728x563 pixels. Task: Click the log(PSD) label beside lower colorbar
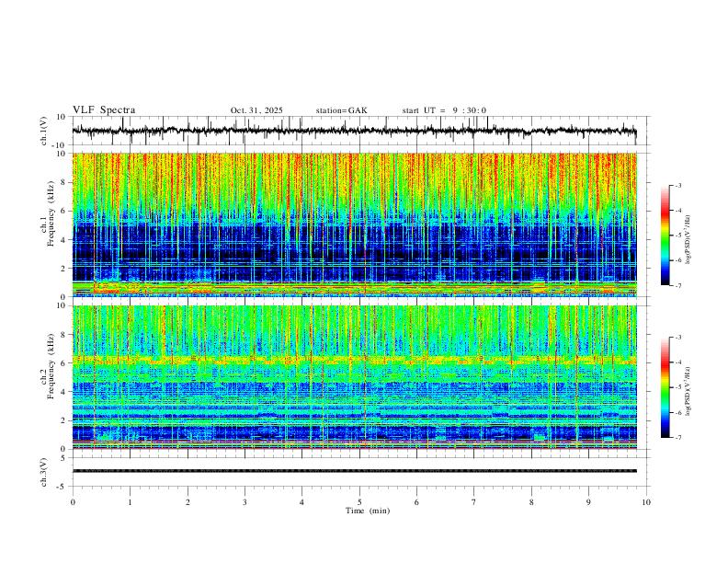pos(688,391)
